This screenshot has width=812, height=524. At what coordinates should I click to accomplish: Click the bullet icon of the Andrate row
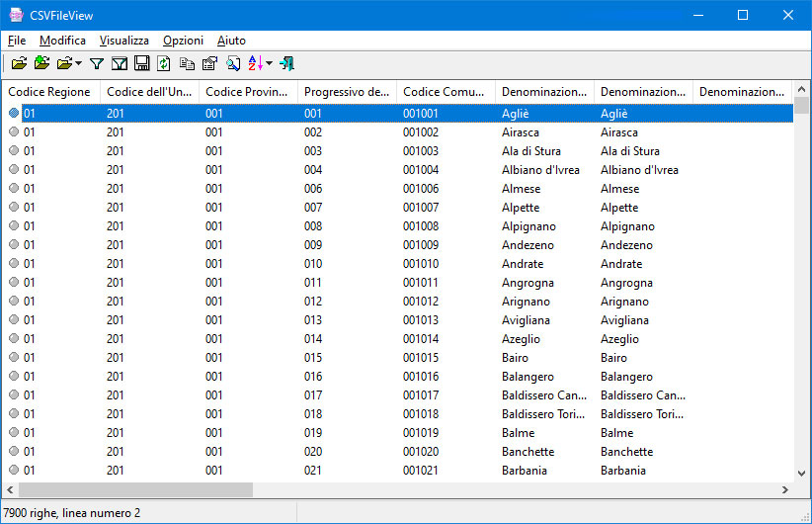pos(14,263)
